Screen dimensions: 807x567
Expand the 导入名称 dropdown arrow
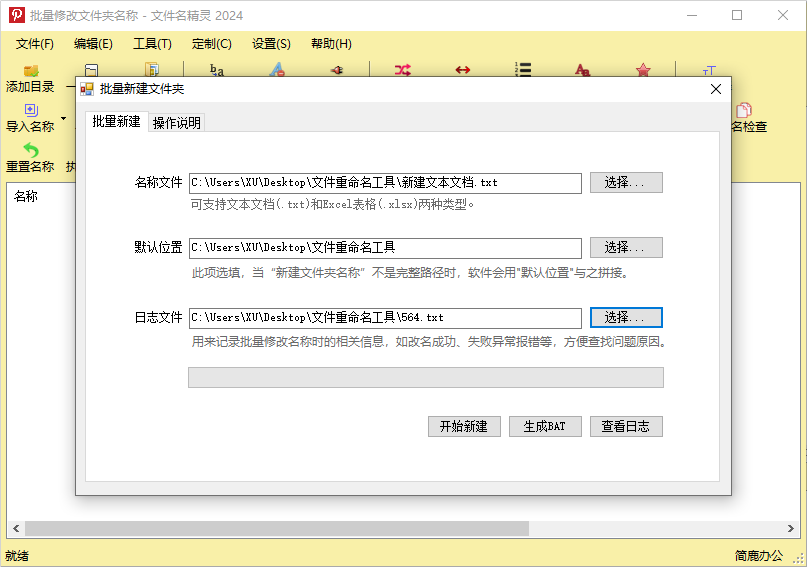(64, 119)
